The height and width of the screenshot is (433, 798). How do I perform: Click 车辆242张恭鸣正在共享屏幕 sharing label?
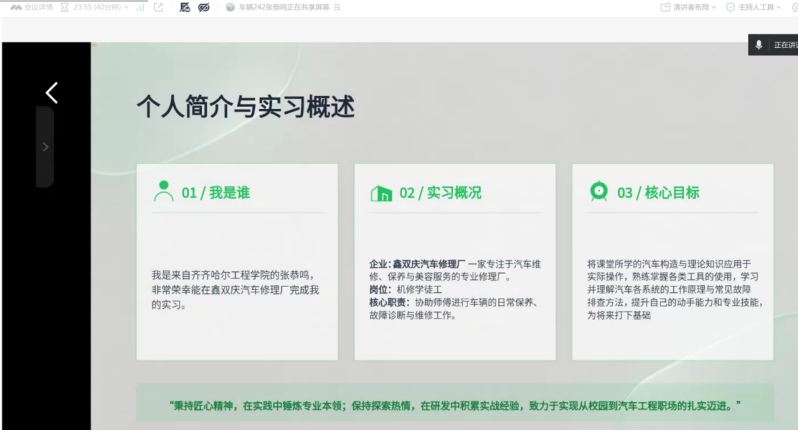(284, 8)
